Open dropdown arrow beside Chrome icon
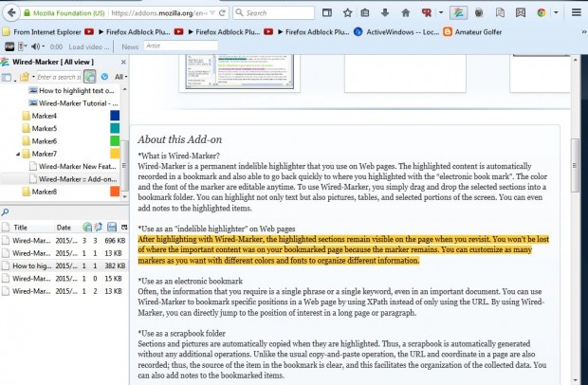 (x=556, y=12)
